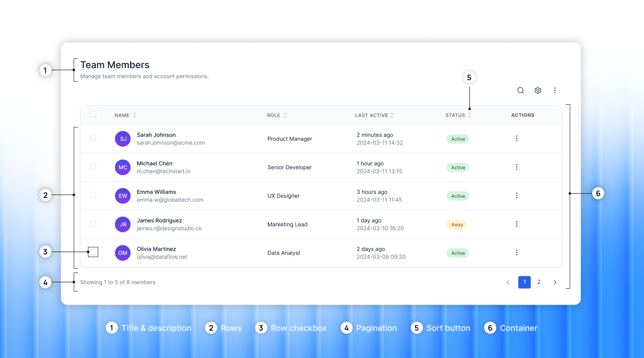
Task: Open the search icon above the table
Action: click(x=520, y=90)
